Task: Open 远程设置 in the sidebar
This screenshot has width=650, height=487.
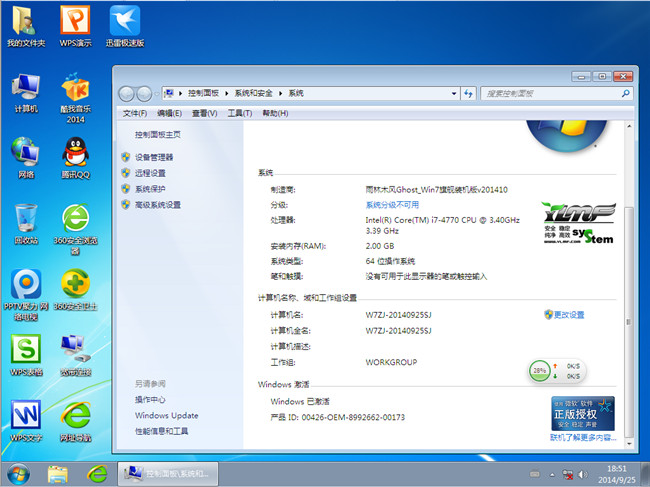Action: (x=150, y=173)
